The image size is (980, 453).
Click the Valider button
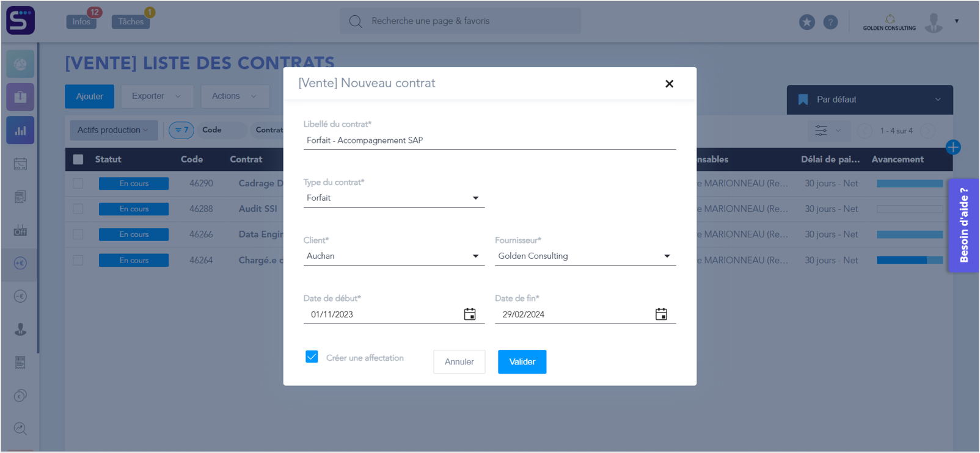[x=522, y=361]
